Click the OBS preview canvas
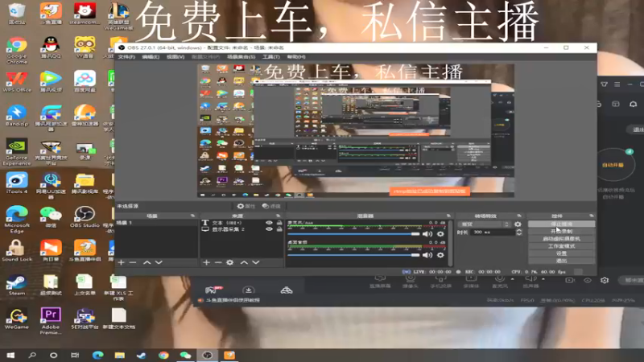 click(x=356, y=130)
